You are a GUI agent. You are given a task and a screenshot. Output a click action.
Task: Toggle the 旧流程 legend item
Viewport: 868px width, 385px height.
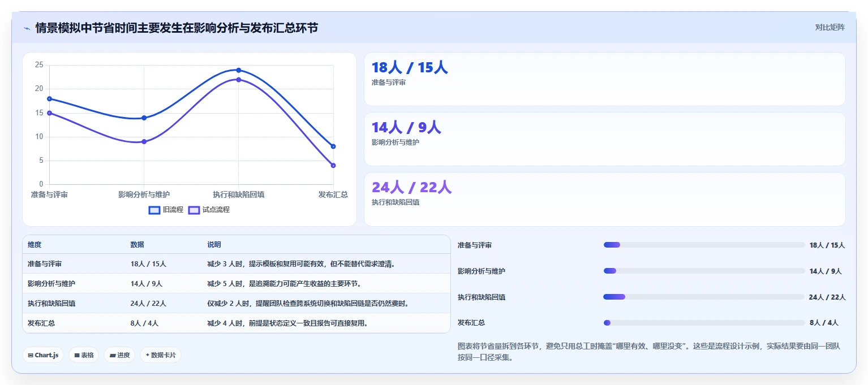[x=166, y=210]
